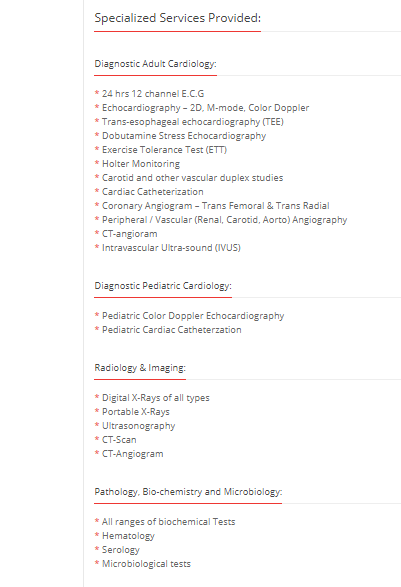The image size is (401, 587).
Task: Select Dobutamine Stress Echocardiography item
Action: 184,136
